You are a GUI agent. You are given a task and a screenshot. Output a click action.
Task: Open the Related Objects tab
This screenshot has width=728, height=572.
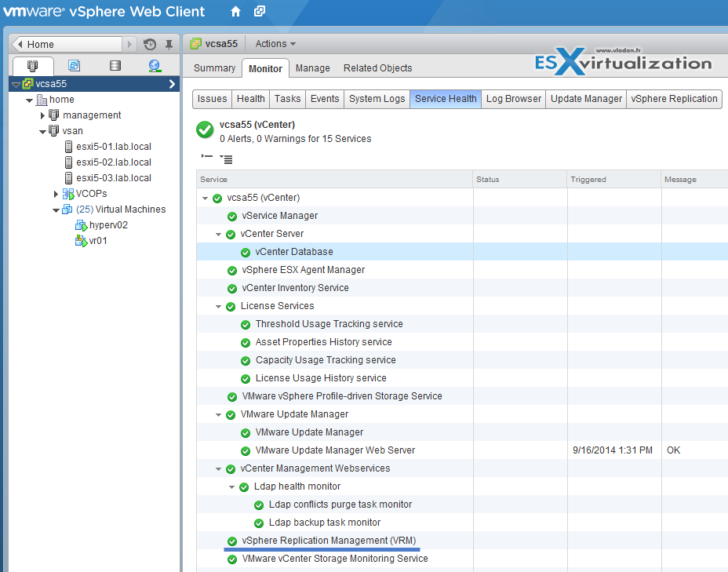(378, 68)
